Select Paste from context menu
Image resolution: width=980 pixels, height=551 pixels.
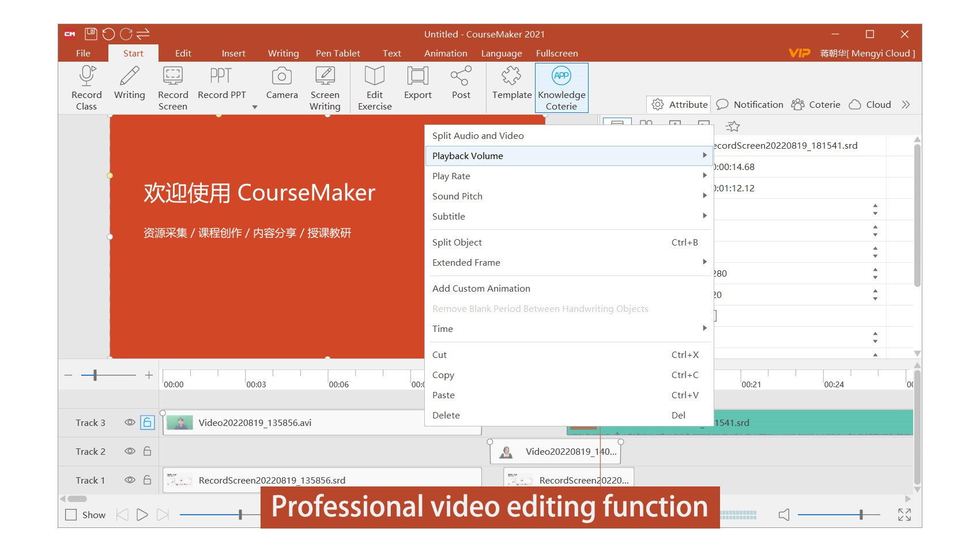[569, 395]
